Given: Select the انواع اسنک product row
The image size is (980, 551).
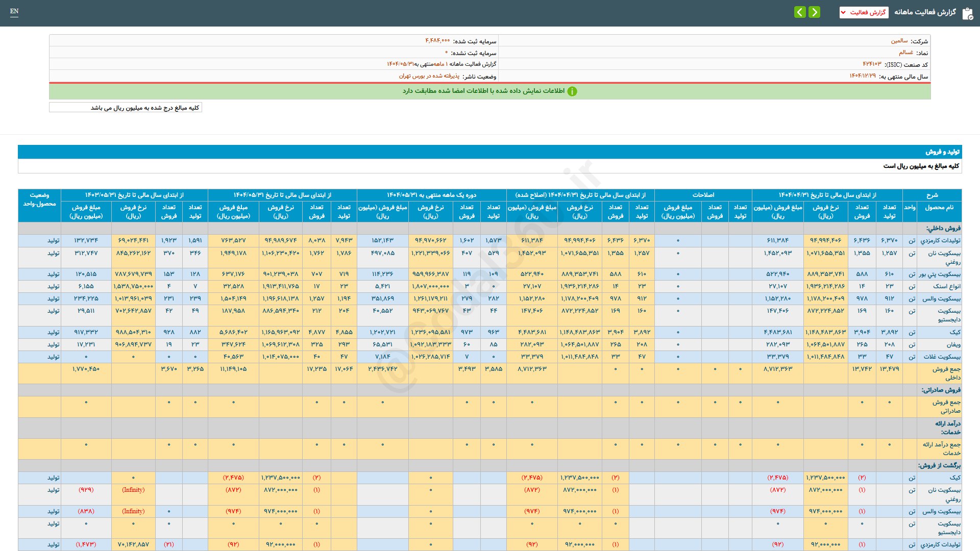Looking at the screenshot, I should [490, 286].
